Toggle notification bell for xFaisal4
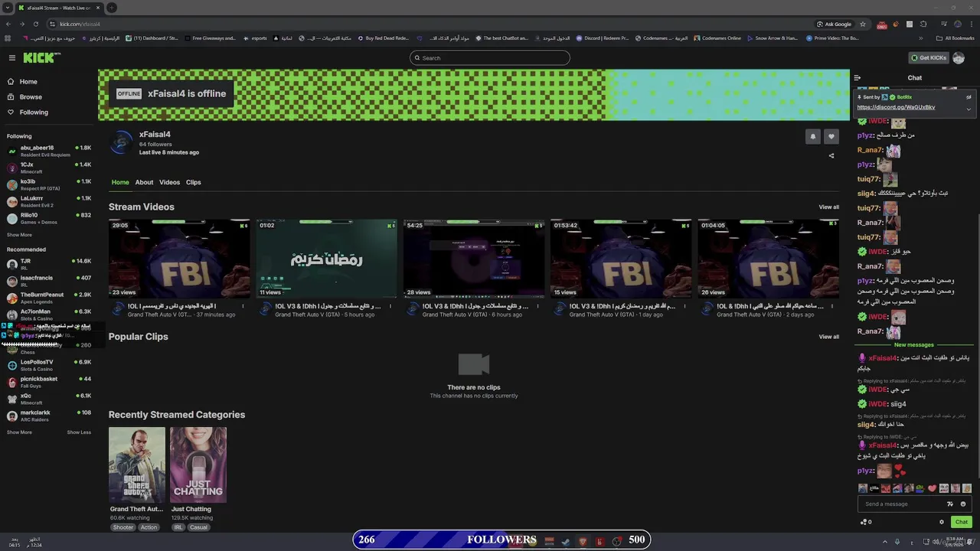Screen dimensions: 980x551 click(x=813, y=136)
